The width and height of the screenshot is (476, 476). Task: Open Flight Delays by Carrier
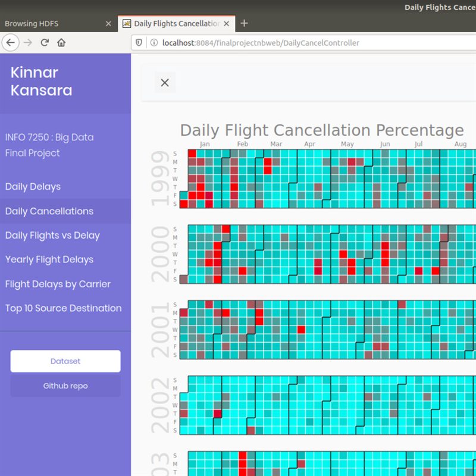tap(58, 284)
